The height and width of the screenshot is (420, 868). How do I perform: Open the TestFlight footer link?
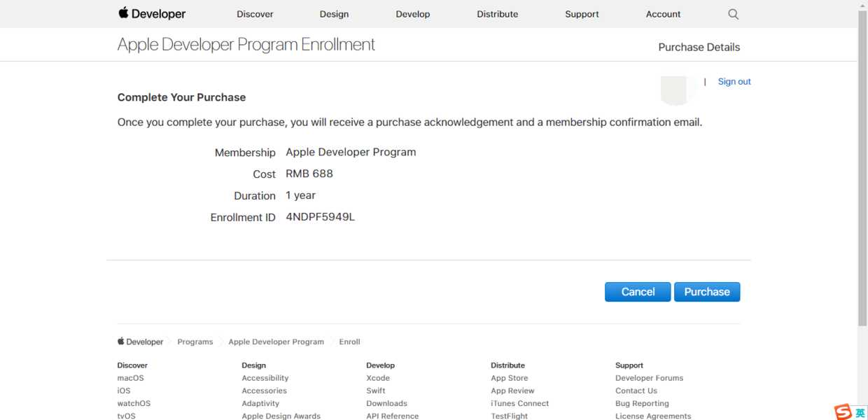tap(510, 416)
